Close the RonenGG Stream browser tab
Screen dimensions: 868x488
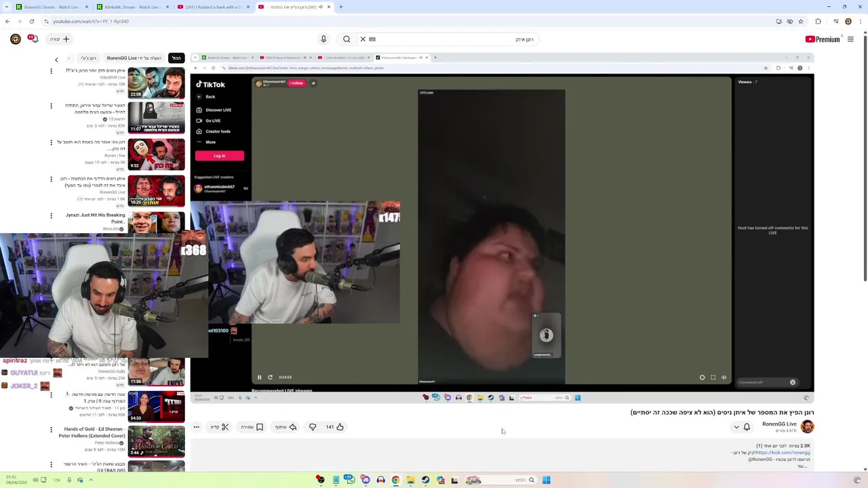point(86,7)
